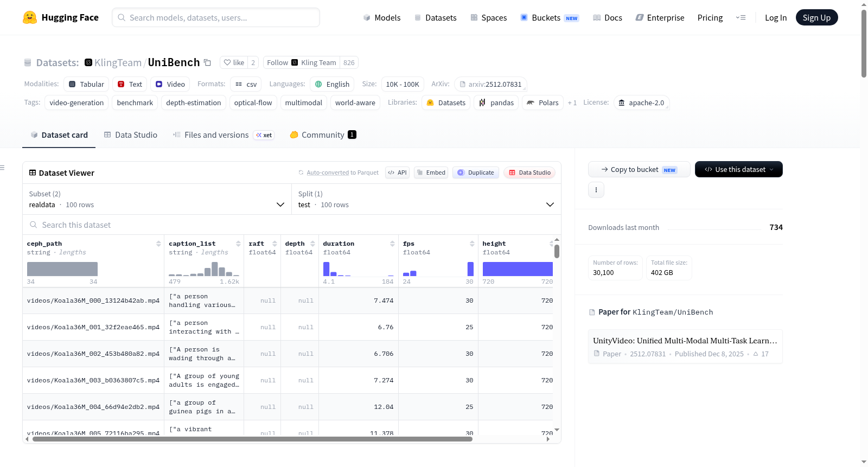Select the depth-estimation tag
This screenshot has height=467, width=868.
click(x=194, y=103)
